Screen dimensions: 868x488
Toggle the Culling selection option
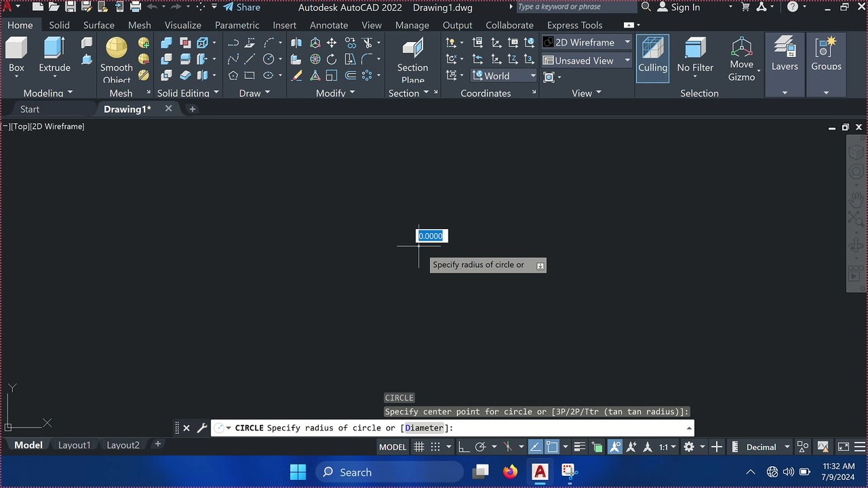coord(652,58)
